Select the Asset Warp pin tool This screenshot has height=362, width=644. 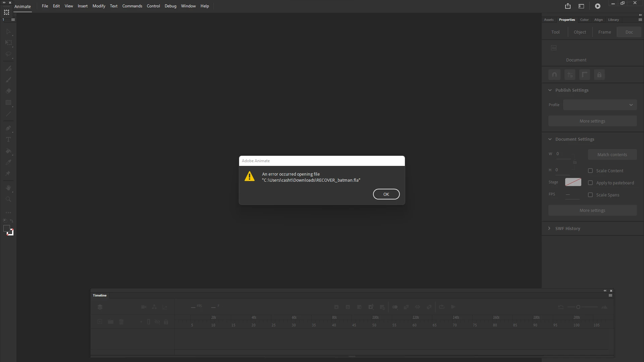click(x=8, y=174)
